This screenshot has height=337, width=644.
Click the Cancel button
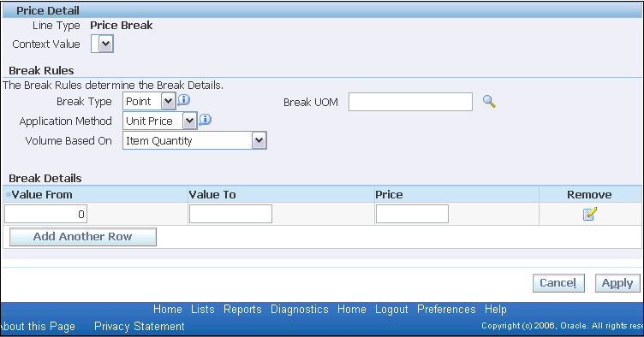pyautogui.click(x=558, y=283)
